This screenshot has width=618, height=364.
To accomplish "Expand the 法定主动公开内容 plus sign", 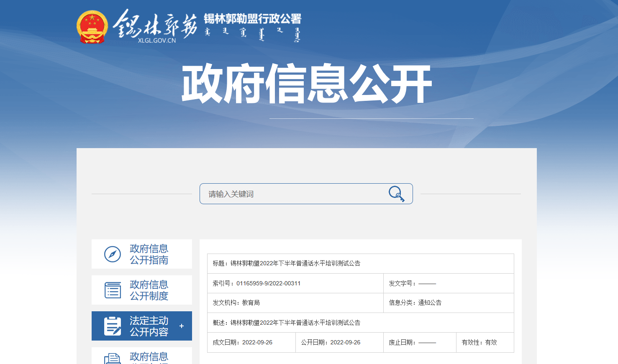I will (182, 326).
